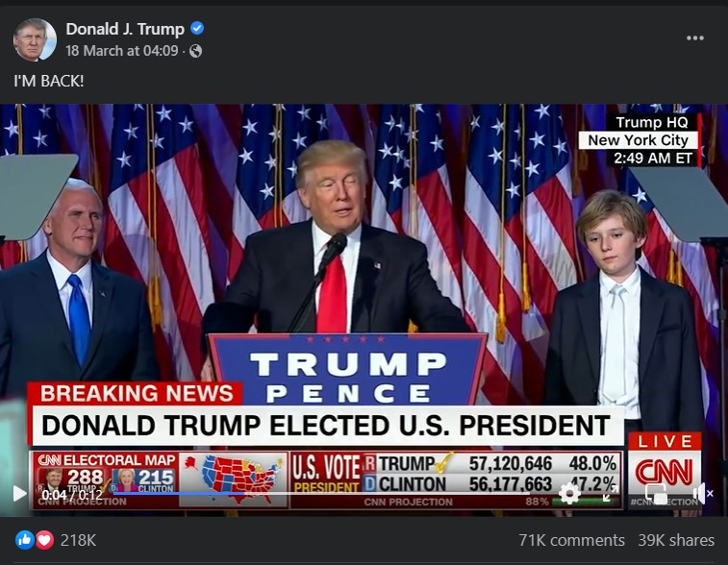
Task: View the 39K shares list
Action: [676, 540]
